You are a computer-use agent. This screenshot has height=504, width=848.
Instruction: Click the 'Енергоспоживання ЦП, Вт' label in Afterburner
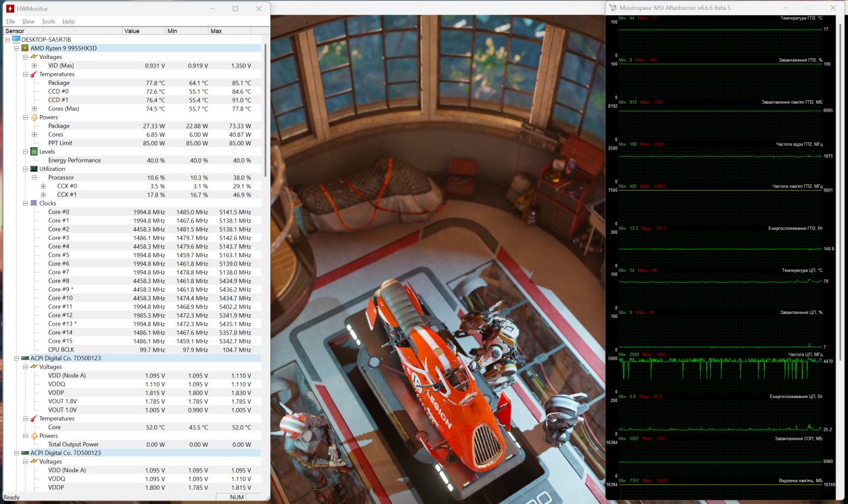pos(796,397)
